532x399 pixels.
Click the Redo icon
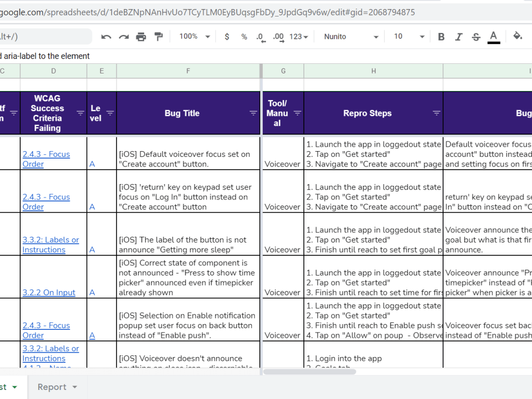(x=123, y=37)
